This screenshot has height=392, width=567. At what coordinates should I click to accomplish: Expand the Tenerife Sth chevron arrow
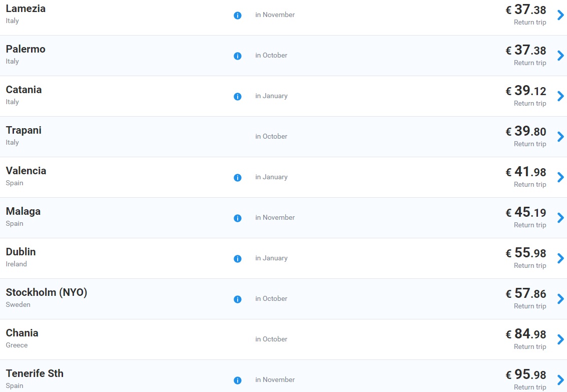[560, 380]
